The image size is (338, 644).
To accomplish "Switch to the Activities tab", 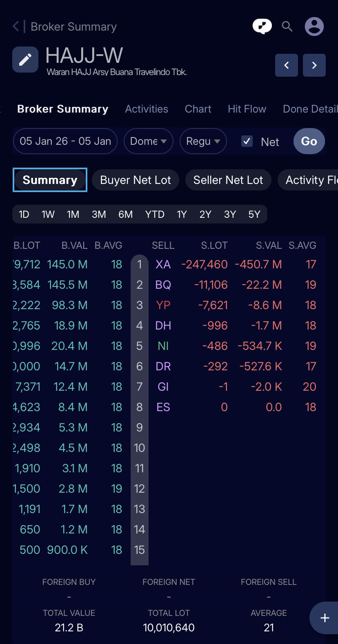I will coord(147,109).
